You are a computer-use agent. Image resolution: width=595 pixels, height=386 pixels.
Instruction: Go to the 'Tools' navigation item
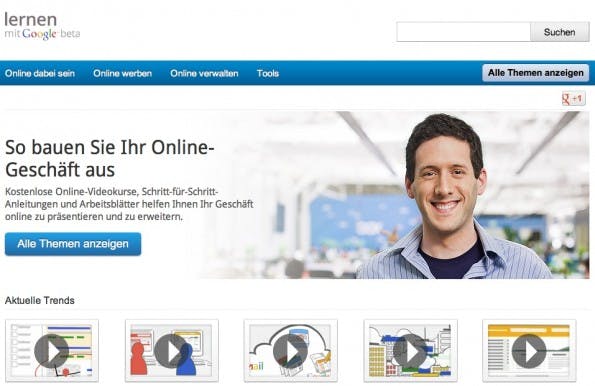point(268,73)
